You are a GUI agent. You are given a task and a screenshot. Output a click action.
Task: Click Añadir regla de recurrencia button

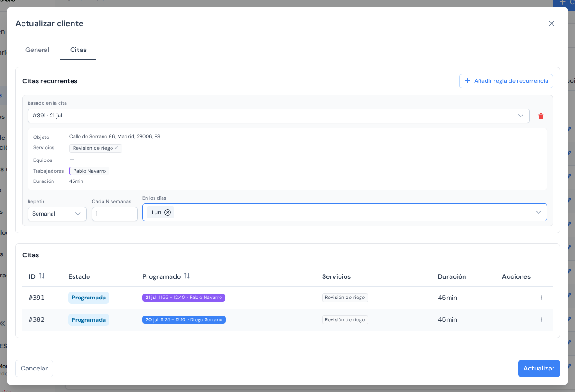point(506,81)
